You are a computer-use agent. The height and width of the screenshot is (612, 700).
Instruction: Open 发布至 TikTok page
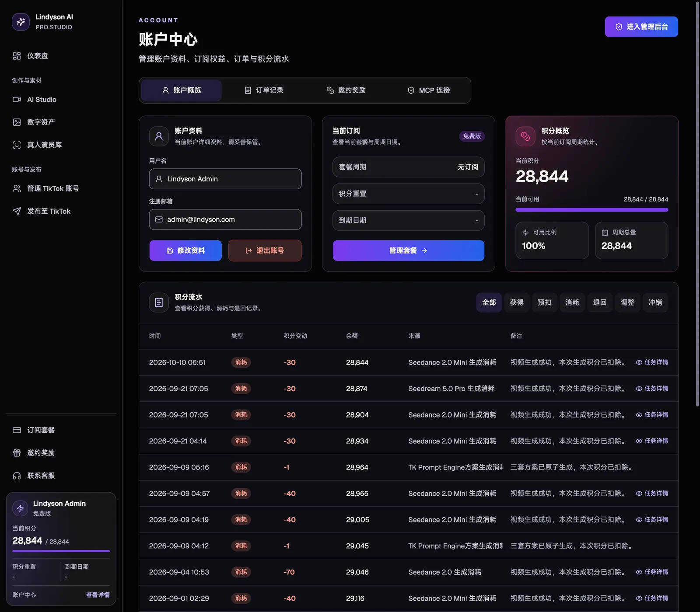coord(61,211)
